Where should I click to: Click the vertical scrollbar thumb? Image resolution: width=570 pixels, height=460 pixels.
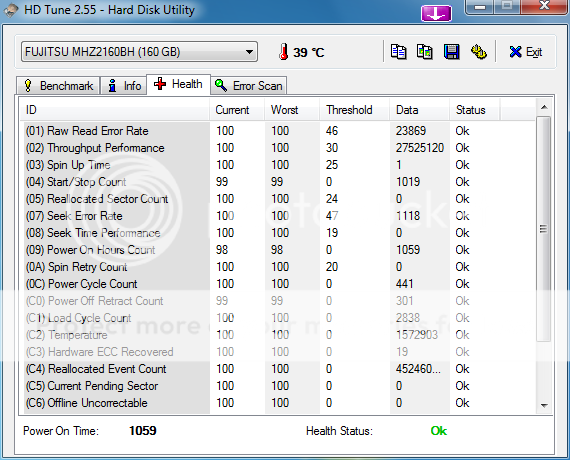coord(544,229)
